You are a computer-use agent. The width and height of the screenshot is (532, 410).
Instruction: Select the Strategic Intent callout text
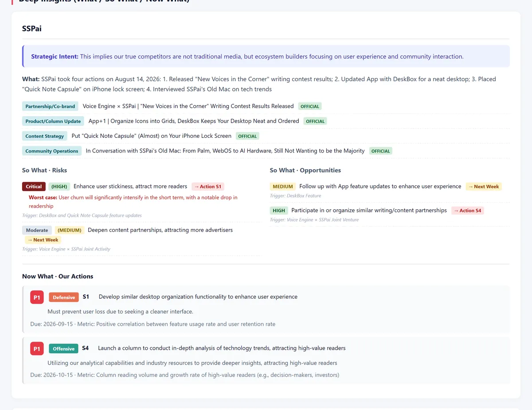[247, 57]
